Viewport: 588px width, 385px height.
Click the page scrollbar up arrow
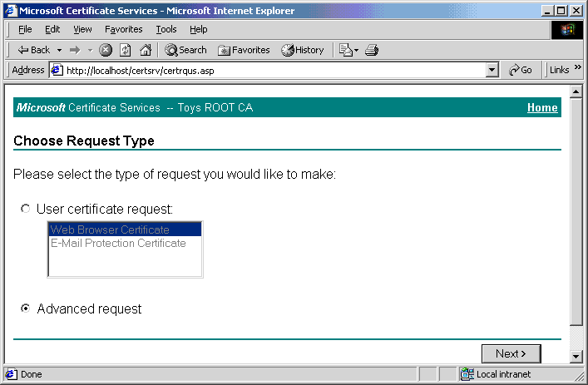(x=576, y=91)
